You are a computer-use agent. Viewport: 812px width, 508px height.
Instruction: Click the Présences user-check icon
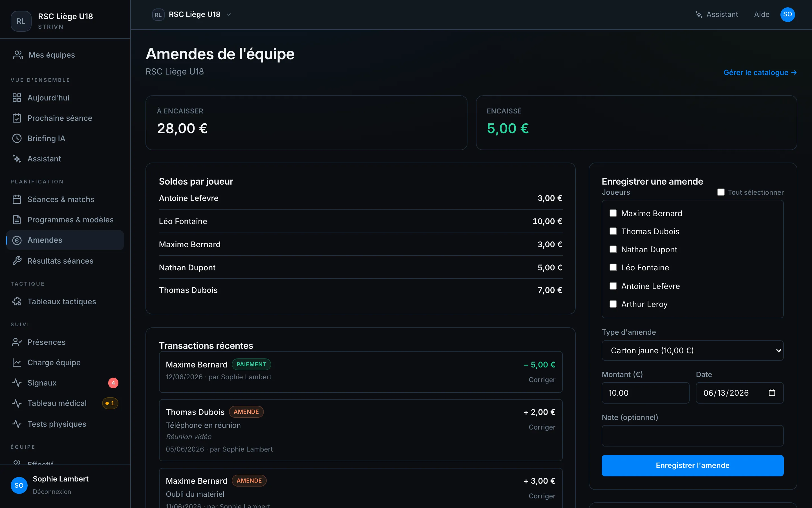pyautogui.click(x=17, y=342)
